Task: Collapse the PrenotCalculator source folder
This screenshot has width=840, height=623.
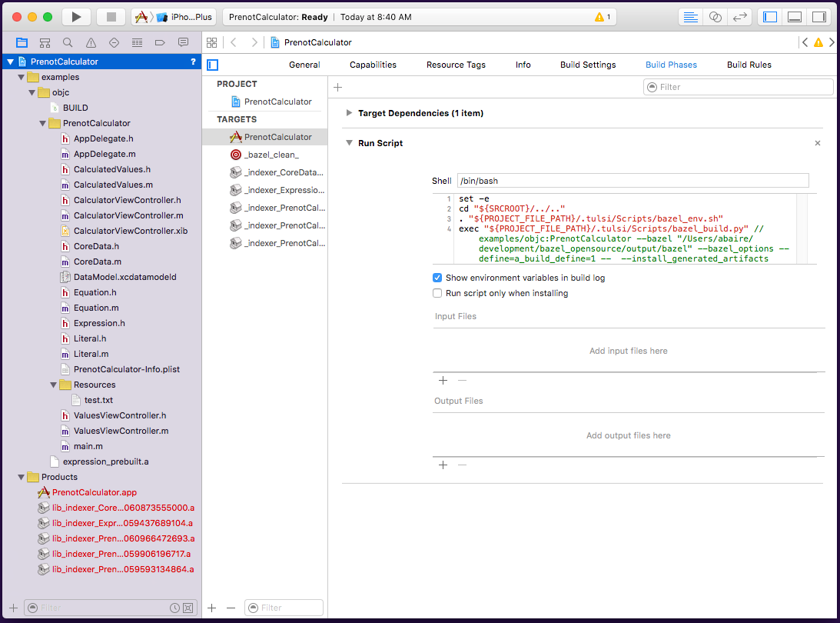Action: 42,123
